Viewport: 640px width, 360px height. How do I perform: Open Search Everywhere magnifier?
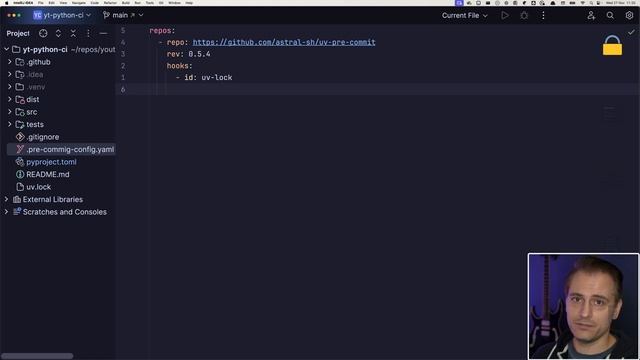pyautogui.click(x=610, y=16)
